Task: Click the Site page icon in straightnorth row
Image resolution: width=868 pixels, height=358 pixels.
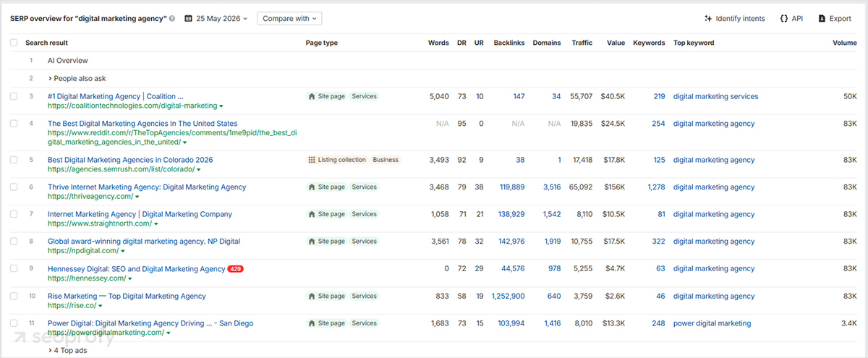Action: (x=312, y=214)
